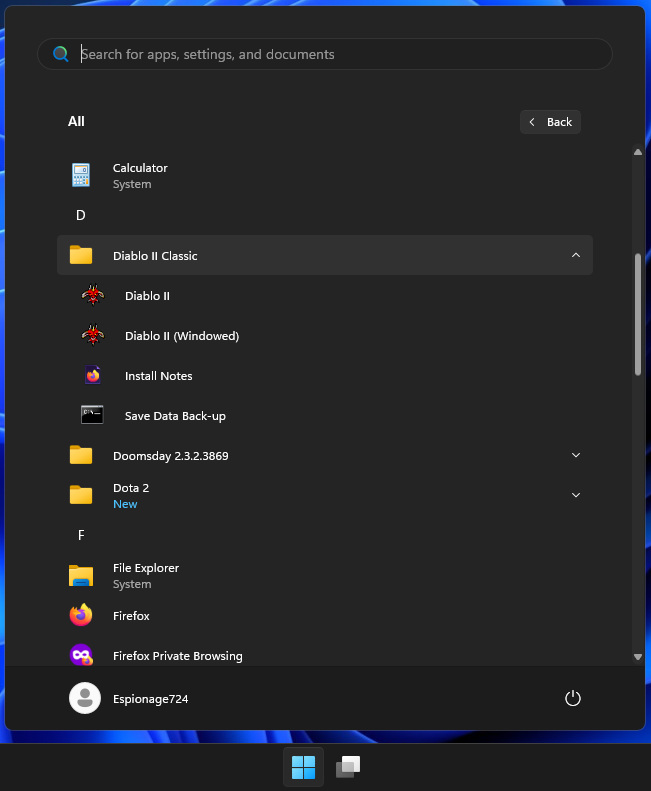The width and height of the screenshot is (651, 791).
Task: Jump to letter D section header
Action: (x=81, y=216)
